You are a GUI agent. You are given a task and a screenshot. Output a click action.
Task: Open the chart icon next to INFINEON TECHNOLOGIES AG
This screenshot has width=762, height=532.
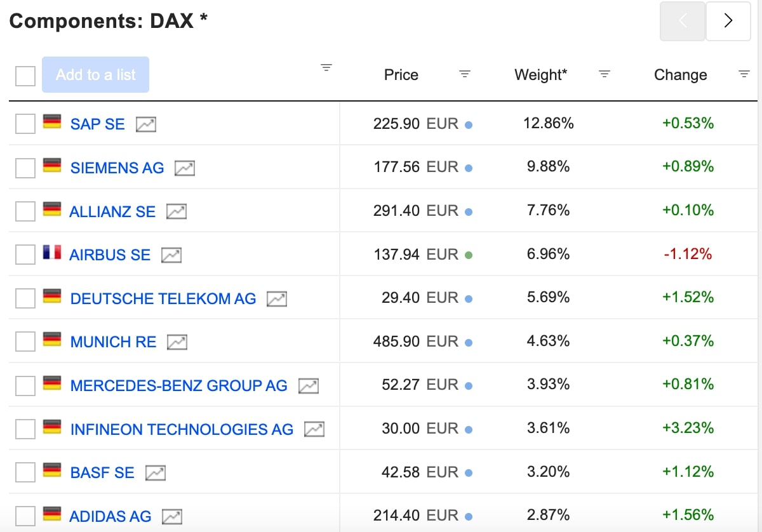tap(314, 429)
